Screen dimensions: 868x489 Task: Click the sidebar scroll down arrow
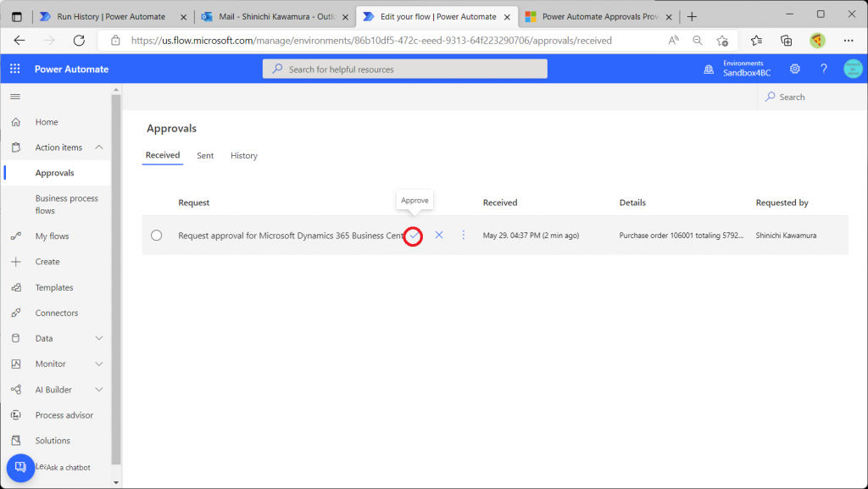(x=115, y=482)
